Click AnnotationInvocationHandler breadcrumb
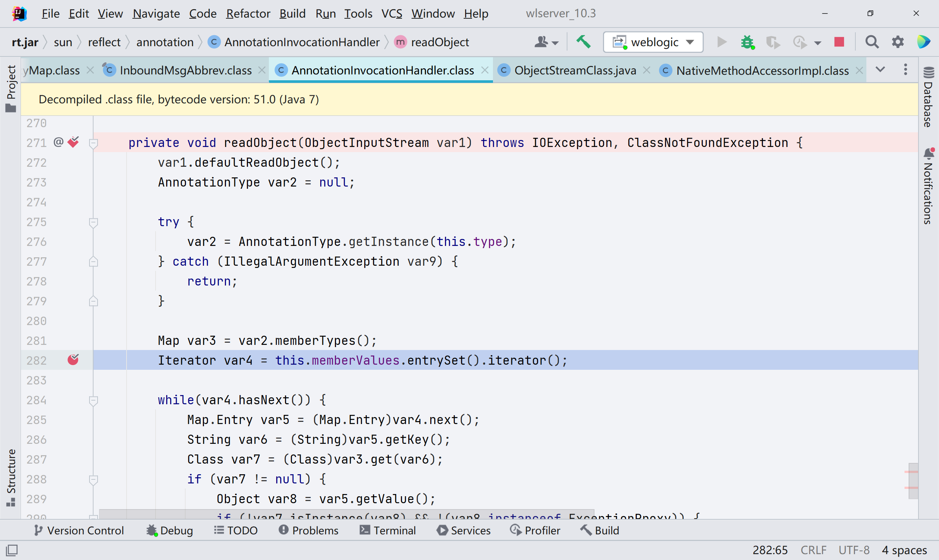Screen dimensions: 939x560 294,42
